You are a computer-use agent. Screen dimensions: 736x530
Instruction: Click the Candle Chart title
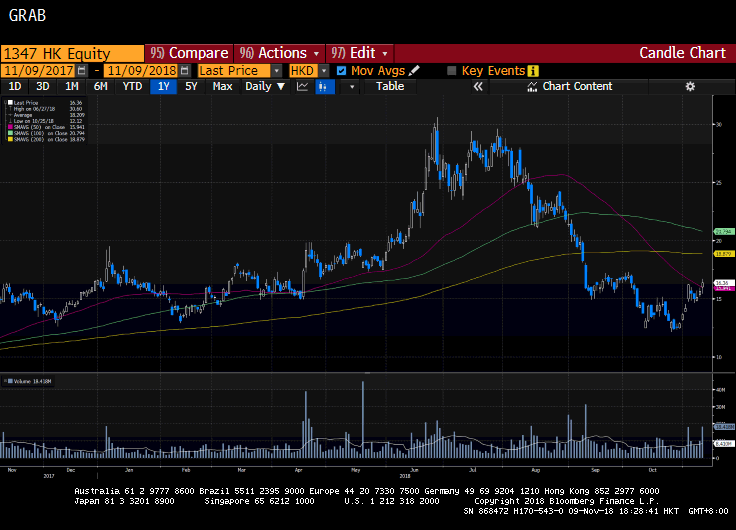682,53
